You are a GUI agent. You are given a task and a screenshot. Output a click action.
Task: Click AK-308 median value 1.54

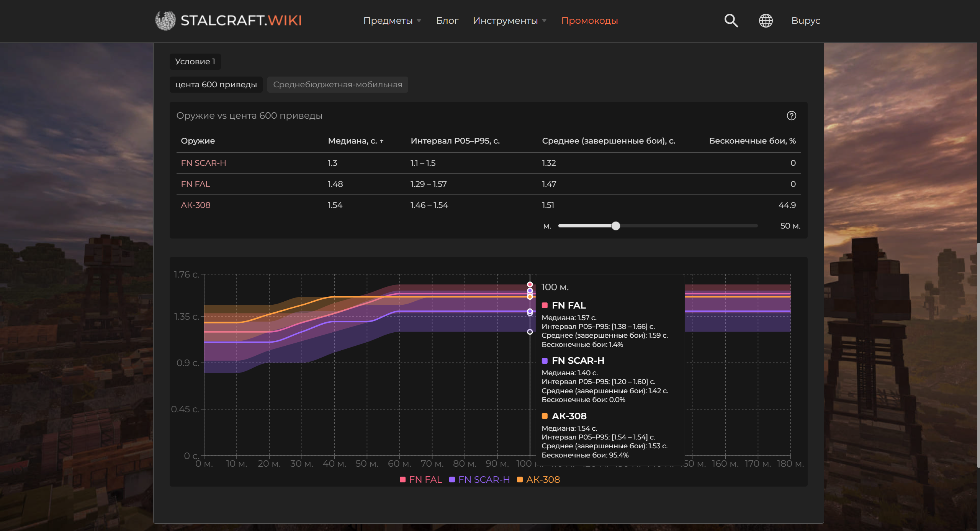335,205
